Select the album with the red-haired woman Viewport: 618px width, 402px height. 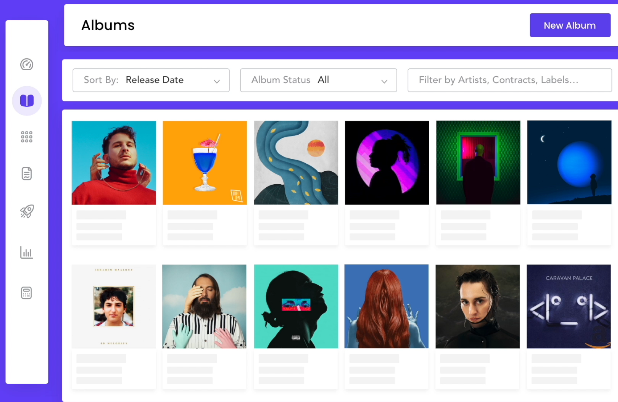[387, 306]
